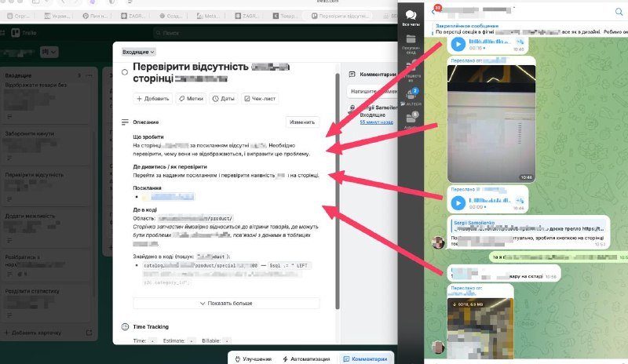Play the 00:09 voice message in Telegram
The image size is (628, 364).
(458, 203)
